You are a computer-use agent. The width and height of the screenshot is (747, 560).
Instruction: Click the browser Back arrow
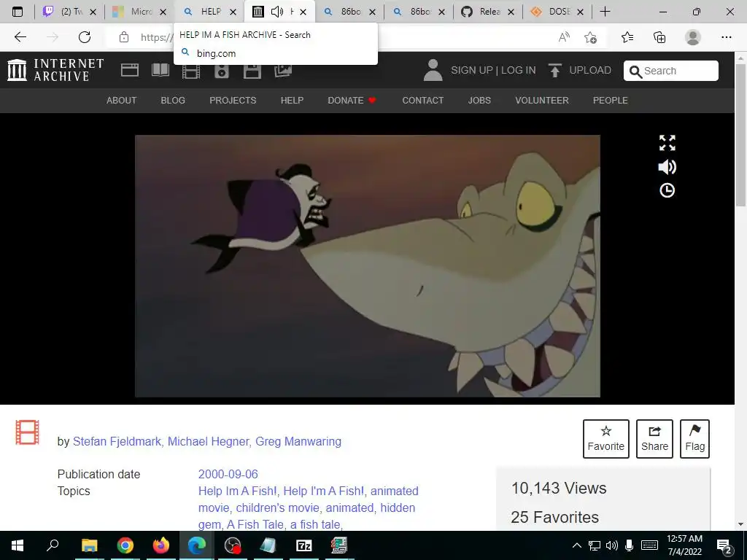click(20, 37)
